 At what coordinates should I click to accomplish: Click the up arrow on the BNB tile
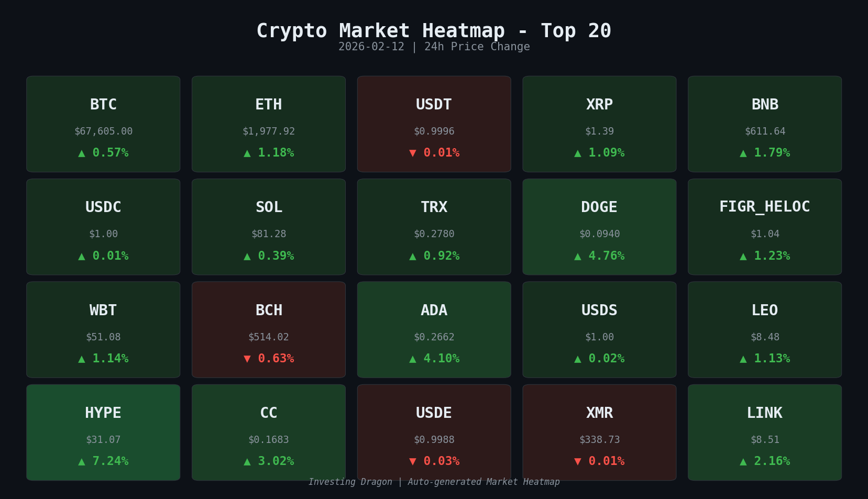coord(743,153)
